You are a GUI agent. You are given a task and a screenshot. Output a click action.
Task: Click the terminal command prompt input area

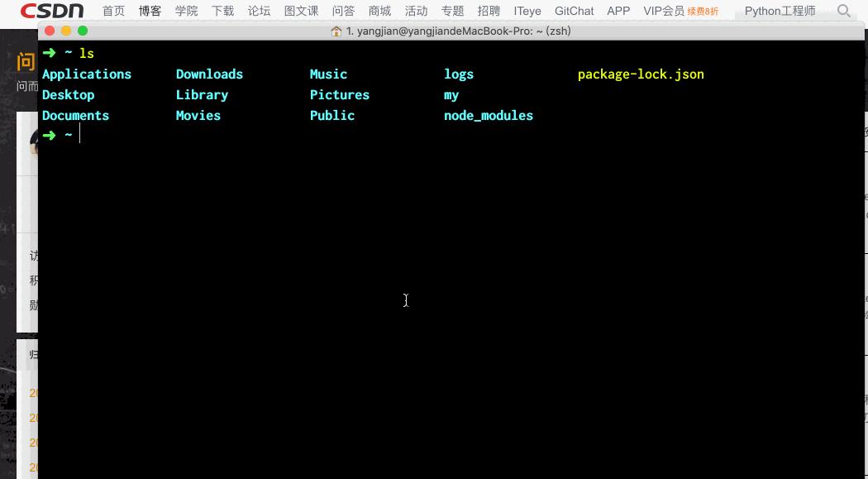point(80,134)
